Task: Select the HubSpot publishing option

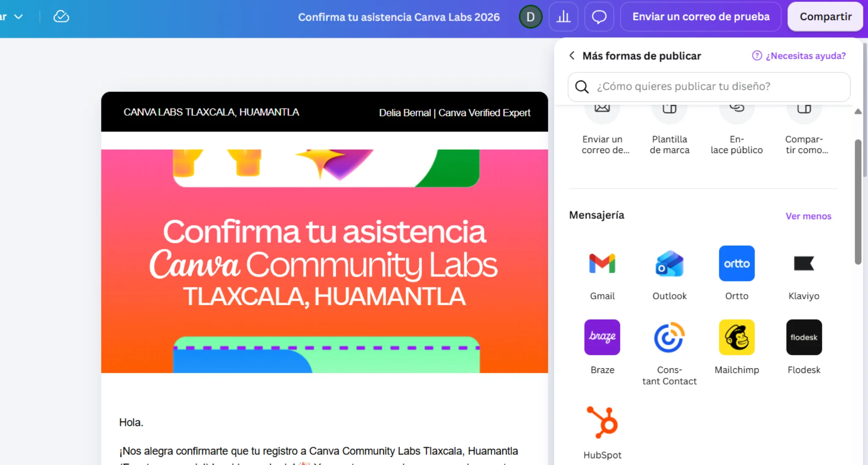Action: [x=602, y=422]
